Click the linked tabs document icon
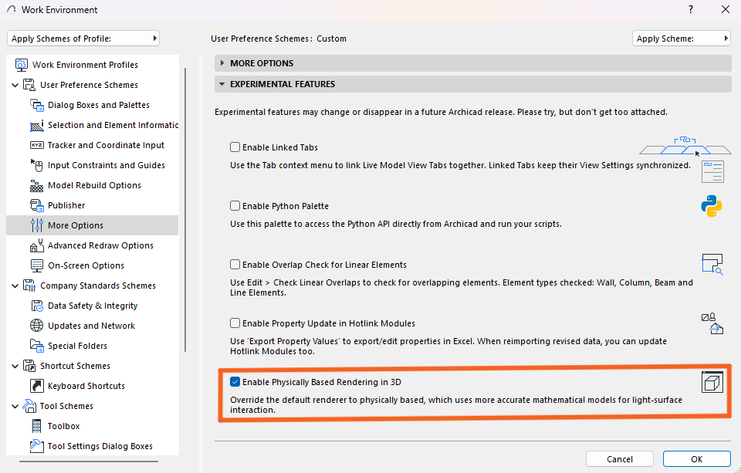741x473 pixels. pos(713,172)
